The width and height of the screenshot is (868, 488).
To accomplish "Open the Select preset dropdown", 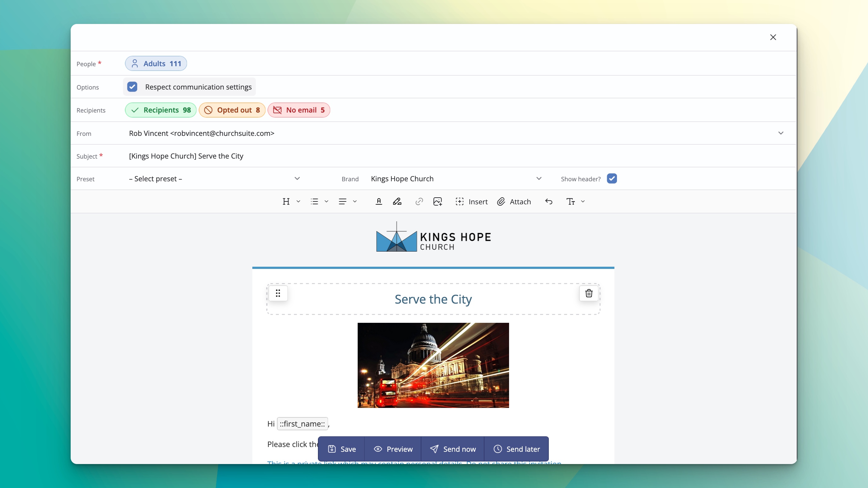I will (214, 179).
